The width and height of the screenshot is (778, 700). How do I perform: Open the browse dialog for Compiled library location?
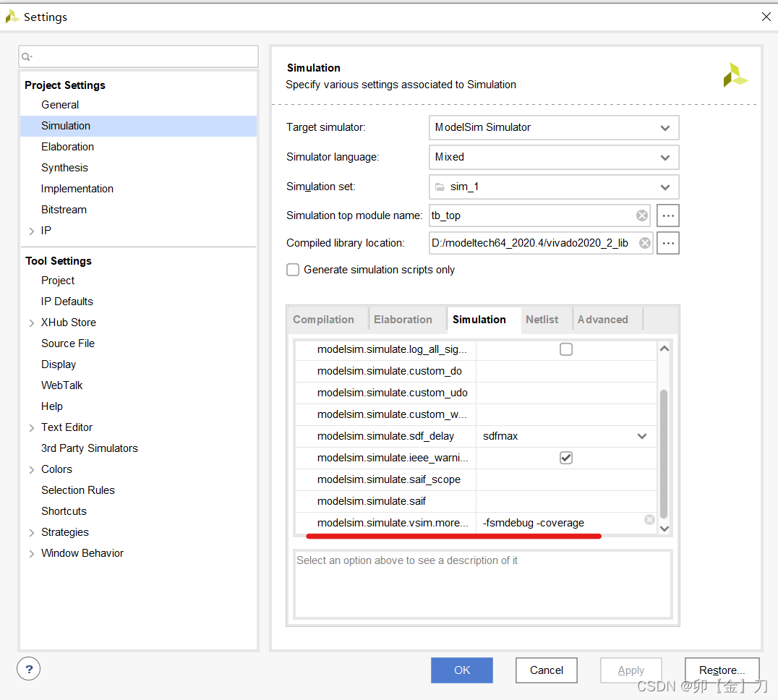tap(667, 242)
